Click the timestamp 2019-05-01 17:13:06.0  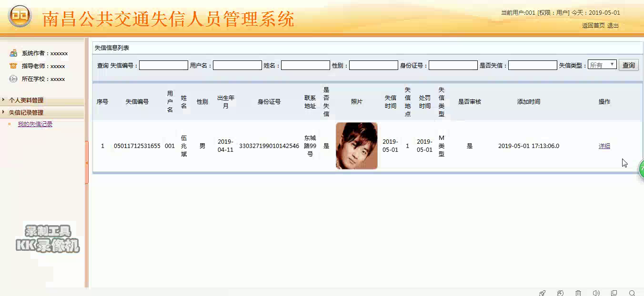(x=529, y=146)
